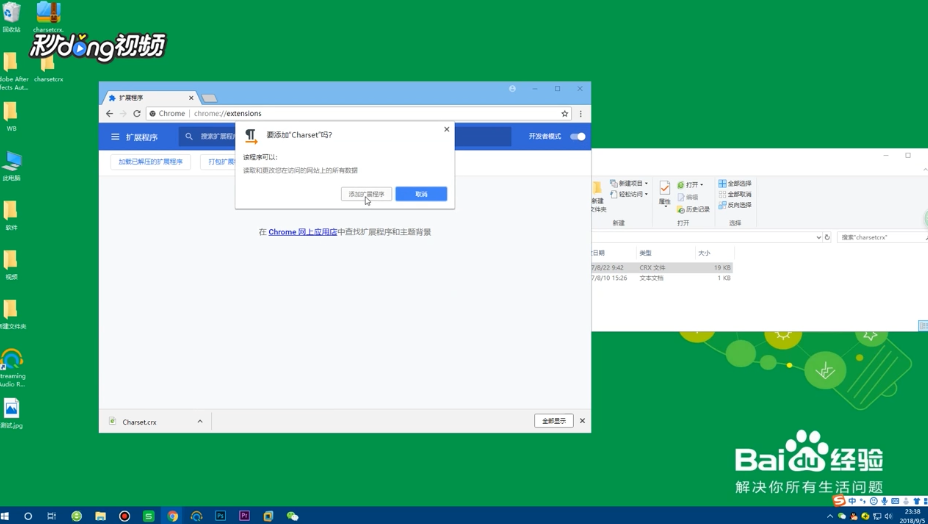Open Cortana search circle on taskbar
The width and height of the screenshot is (928, 524).
[x=28, y=516]
